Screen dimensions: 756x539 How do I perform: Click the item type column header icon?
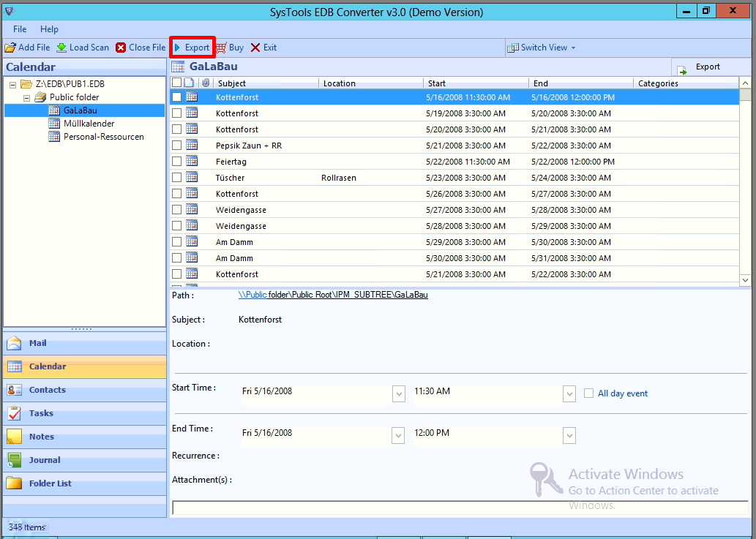click(x=190, y=83)
